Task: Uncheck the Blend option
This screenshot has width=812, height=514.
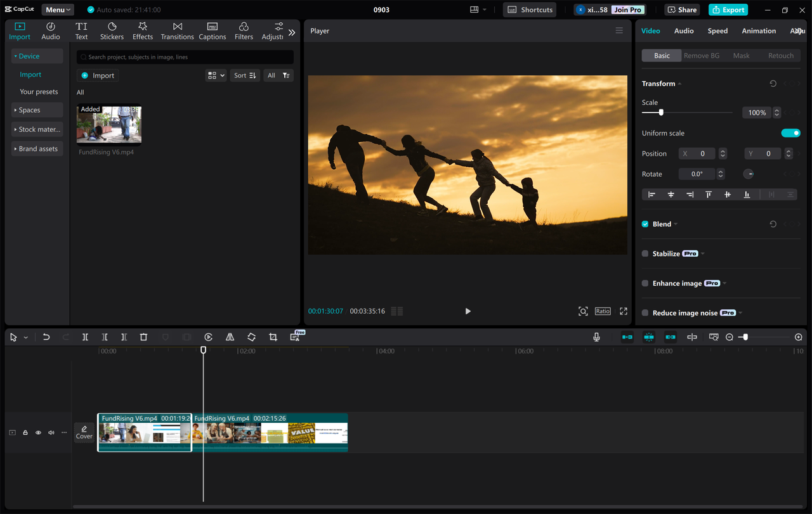Action: click(x=645, y=224)
